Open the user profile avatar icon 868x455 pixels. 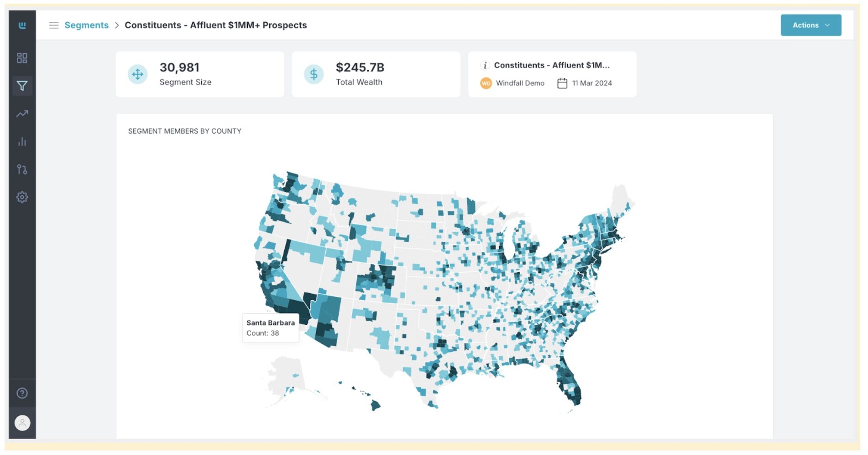pyautogui.click(x=22, y=423)
